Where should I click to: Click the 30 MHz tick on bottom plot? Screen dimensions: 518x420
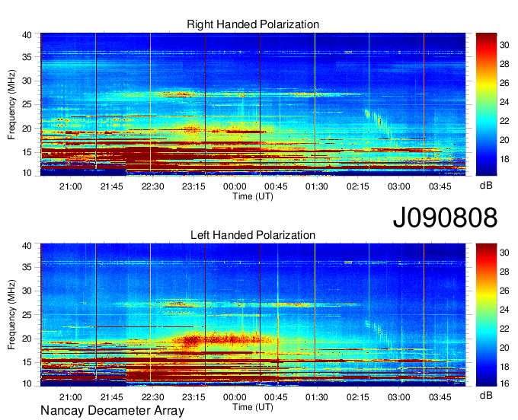click(27, 291)
